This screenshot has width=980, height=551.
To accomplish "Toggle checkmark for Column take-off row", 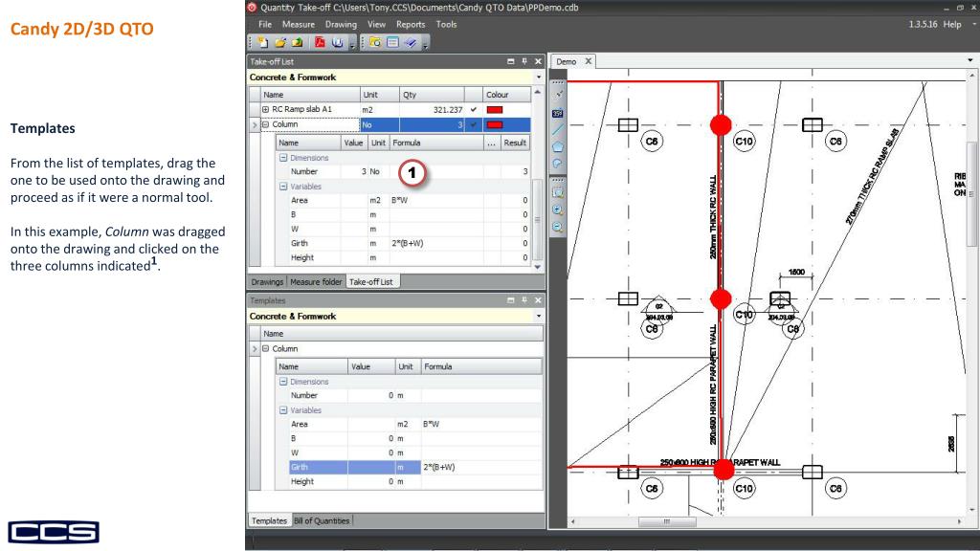I will point(473,124).
